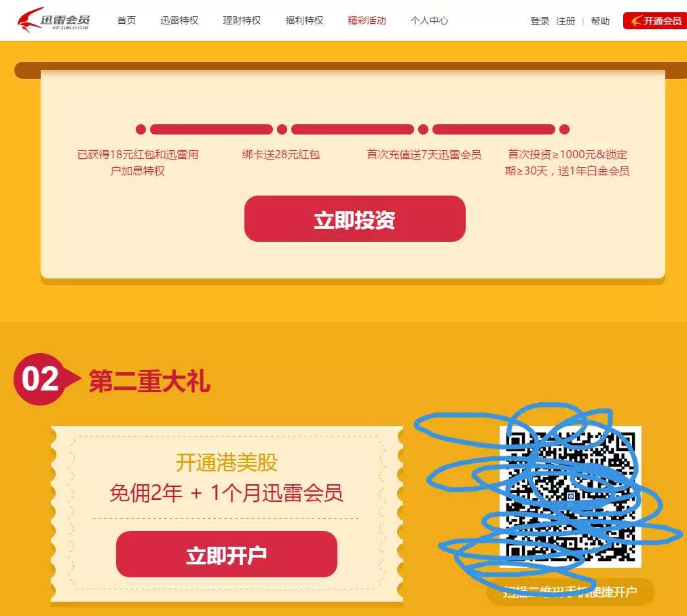Image resolution: width=687 pixels, height=616 pixels.
Task: Select progress dot above 首次充值送7天迅雷会员
Action: pyautogui.click(x=423, y=129)
